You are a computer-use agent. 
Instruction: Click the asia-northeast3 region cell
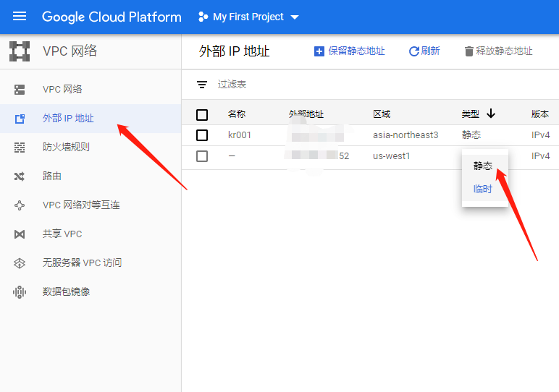click(405, 135)
